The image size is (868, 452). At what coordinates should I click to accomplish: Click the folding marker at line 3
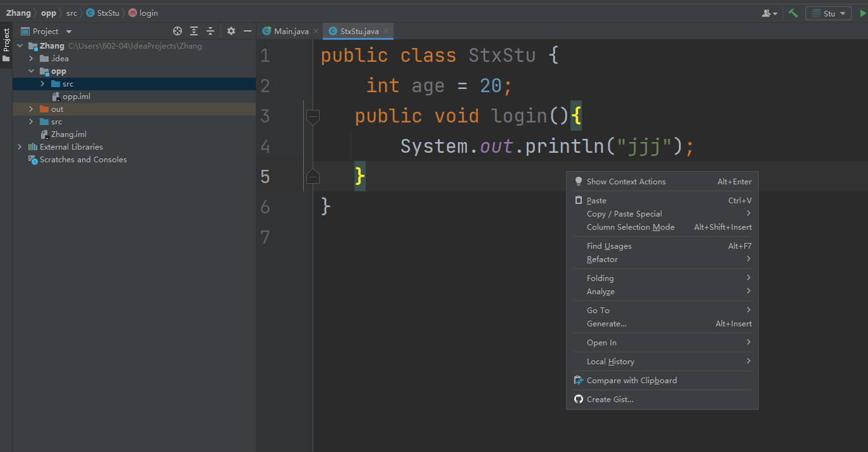click(x=313, y=116)
